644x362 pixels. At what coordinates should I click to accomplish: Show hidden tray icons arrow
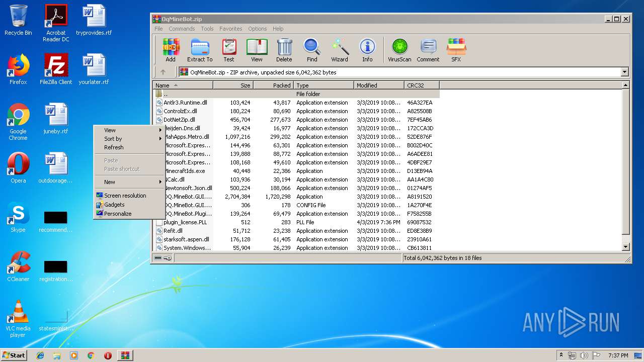561,355
